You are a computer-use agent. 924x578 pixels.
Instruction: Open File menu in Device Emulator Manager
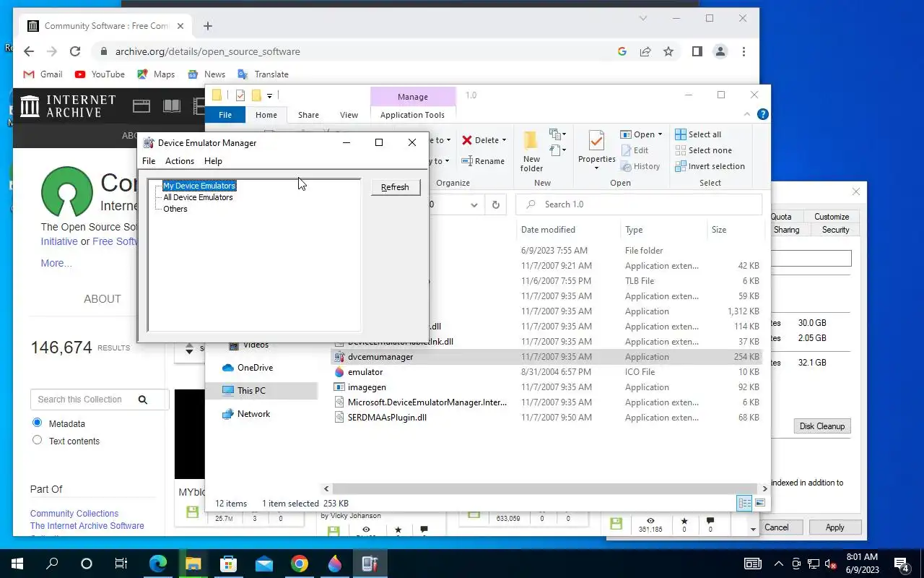click(149, 161)
